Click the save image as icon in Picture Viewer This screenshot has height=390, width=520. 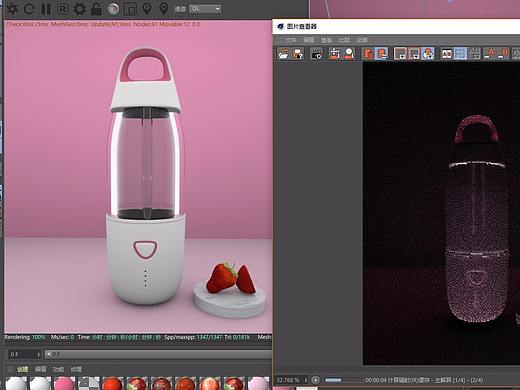(x=298, y=54)
